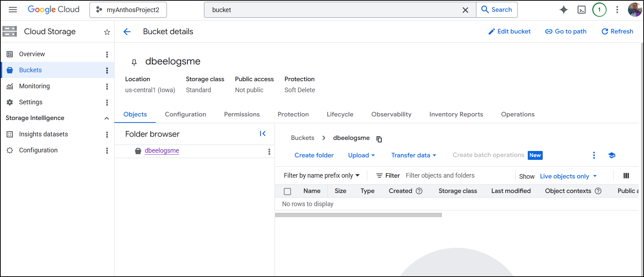Star Cloud Storage as favorite
This screenshot has height=277, width=644.
(x=107, y=32)
